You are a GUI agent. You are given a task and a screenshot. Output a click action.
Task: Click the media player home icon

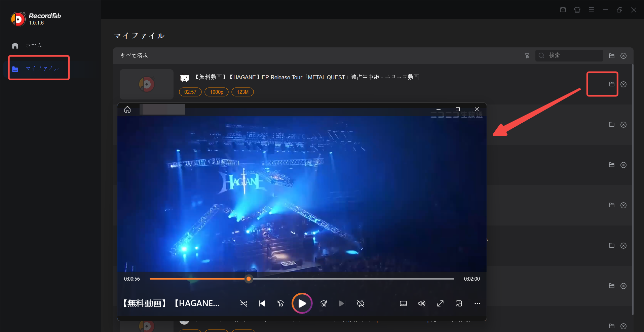pos(127,110)
